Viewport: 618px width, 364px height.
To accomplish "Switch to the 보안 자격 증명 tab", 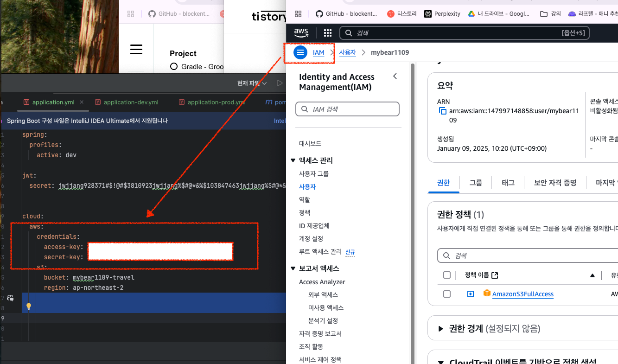I will click(555, 183).
